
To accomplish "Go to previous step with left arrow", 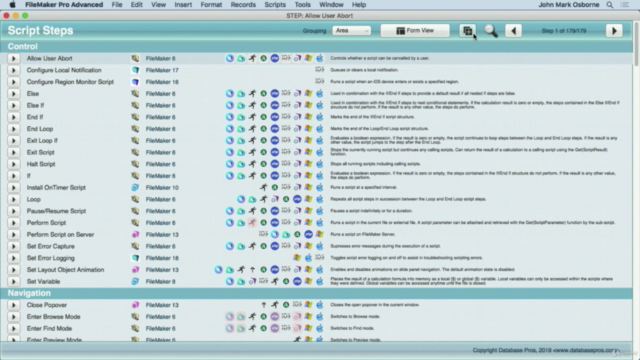I will pyautogui.click(x=513, y=31).
